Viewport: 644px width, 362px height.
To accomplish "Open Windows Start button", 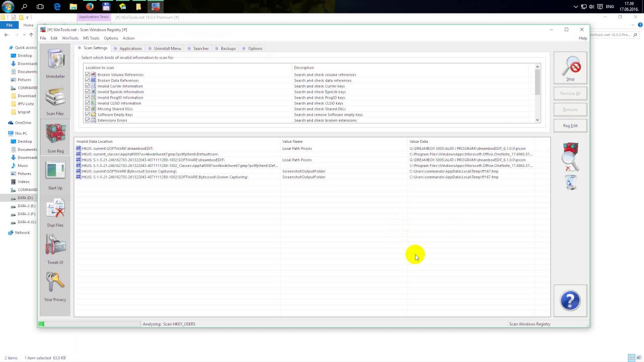I will (8, 7).
